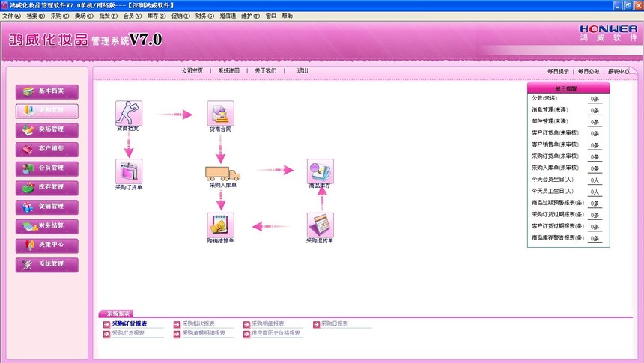Open the 采购日报表 report
Screen dimensions: 644x363
tap(334, 323)
